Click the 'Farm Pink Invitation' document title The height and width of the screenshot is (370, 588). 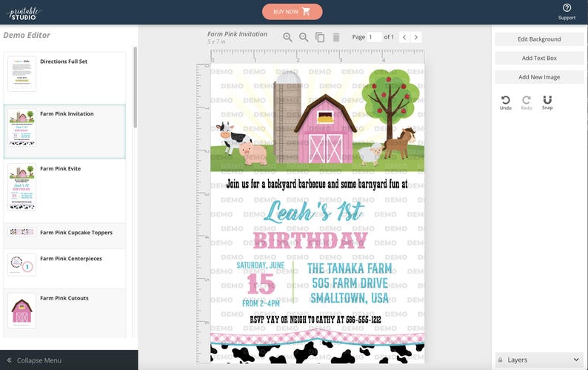coord(238,34)
